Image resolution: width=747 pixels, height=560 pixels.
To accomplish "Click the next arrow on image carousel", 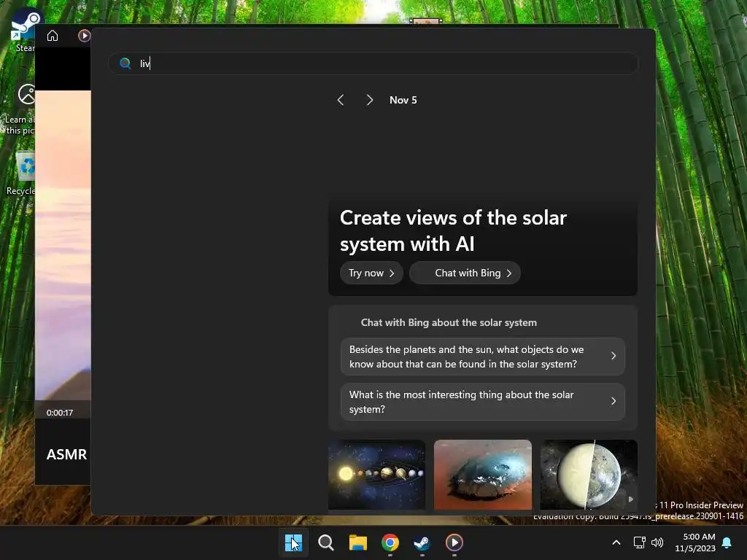I will pos(631,499).
